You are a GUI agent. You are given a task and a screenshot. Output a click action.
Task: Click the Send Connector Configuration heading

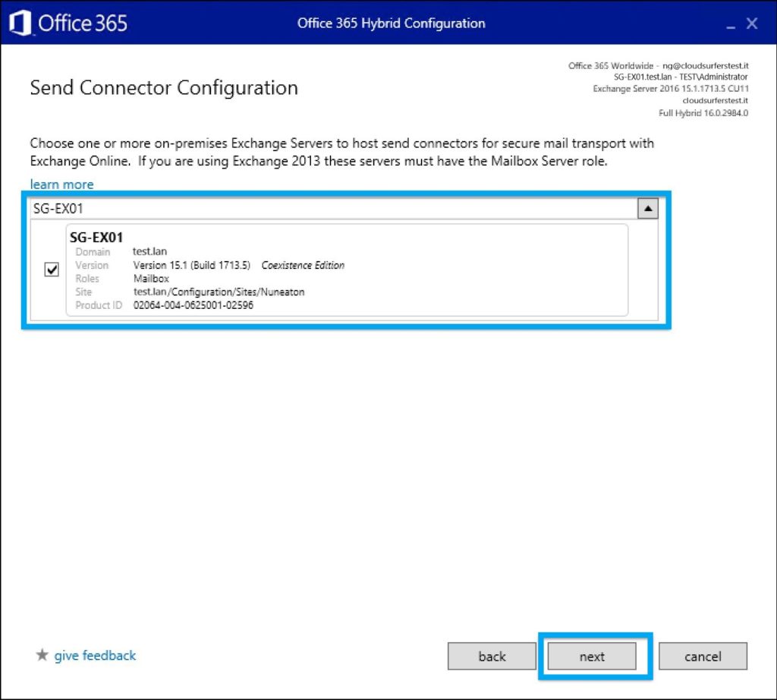(164, 88)
